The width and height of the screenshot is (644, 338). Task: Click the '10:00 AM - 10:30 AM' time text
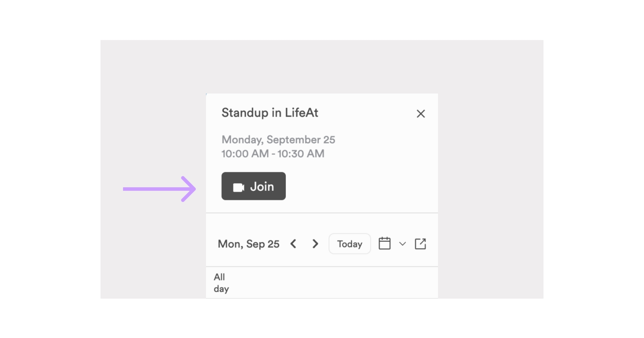[x=272, y=154]
